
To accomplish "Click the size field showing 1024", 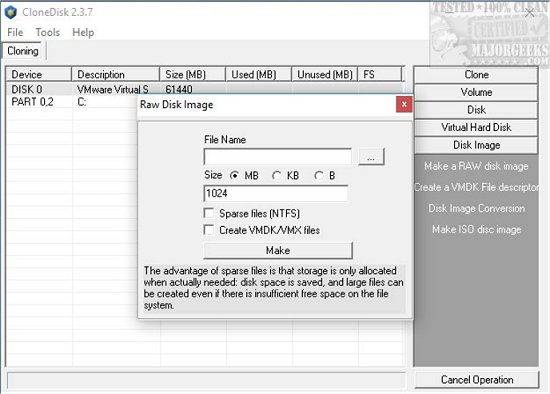I will [x=276, y=193].
